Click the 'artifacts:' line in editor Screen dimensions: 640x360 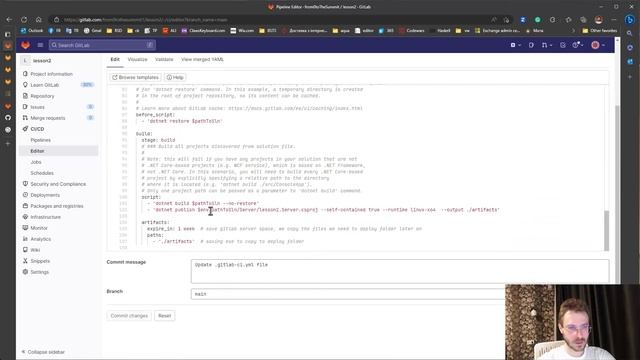pos(155,222)
